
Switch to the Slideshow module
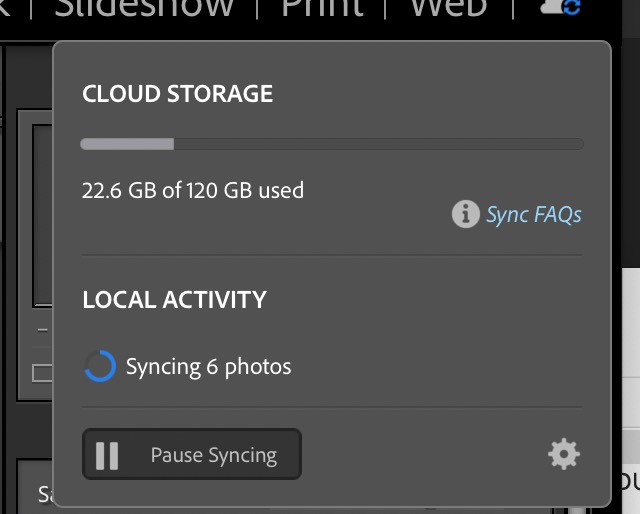click(144, 8)
